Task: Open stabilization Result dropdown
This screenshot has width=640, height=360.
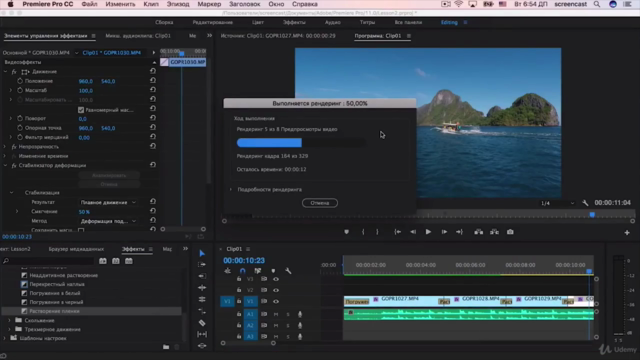Action: point(108,202)
